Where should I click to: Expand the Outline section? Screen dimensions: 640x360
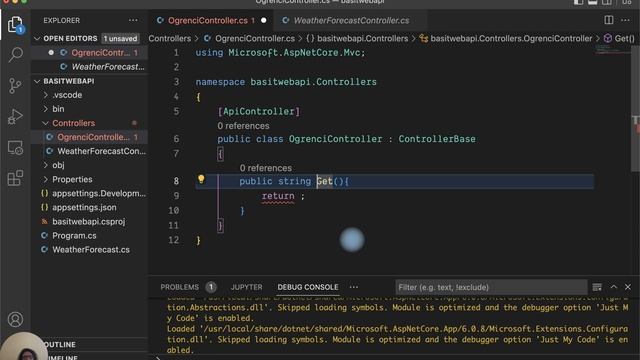59,344
